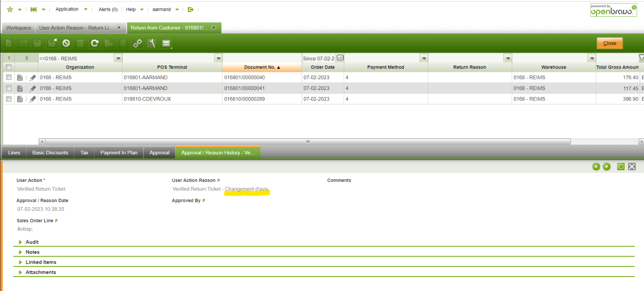644x291 pixels.
Task: Click the Cancel changes (undo) toolbar icon
Action: [66, 43]
